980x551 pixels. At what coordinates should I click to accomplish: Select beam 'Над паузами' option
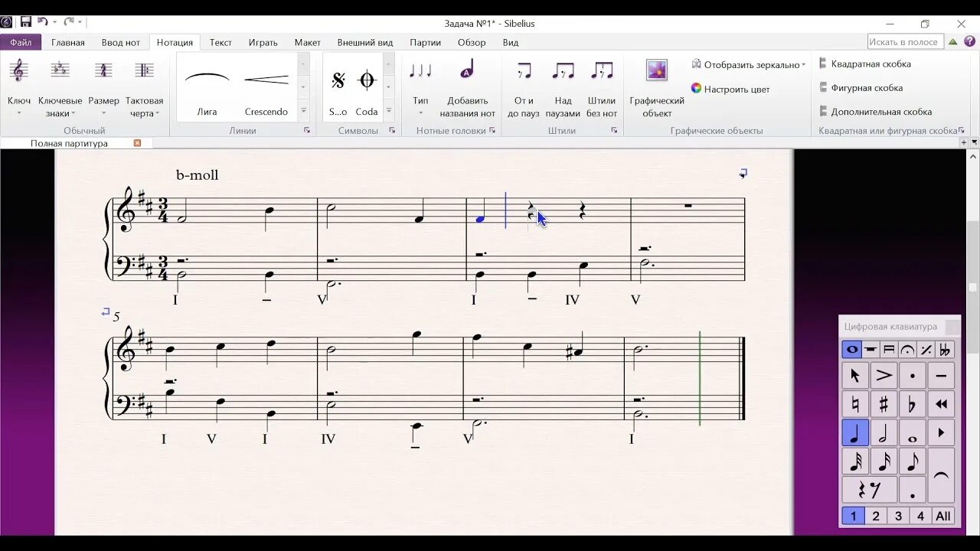coord(563,88)
